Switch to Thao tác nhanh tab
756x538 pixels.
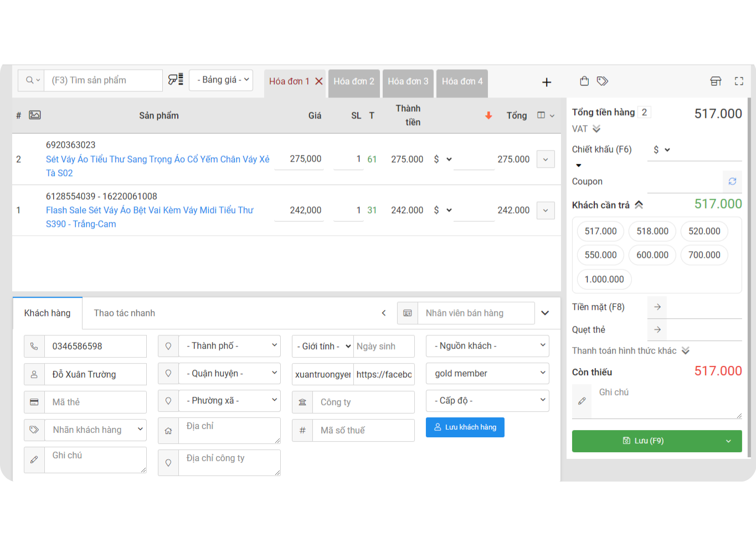click(x=124, y=313)
